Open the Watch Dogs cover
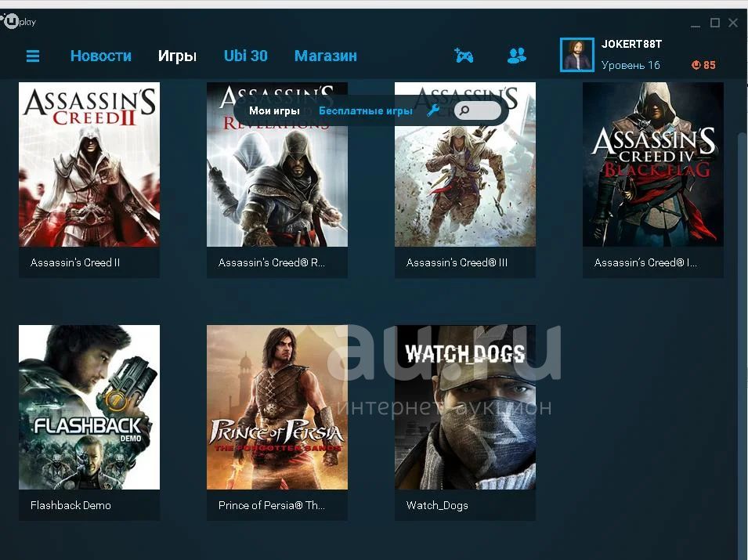The width and height of the screenshot is (748, 560). click(x=465, y=407)
